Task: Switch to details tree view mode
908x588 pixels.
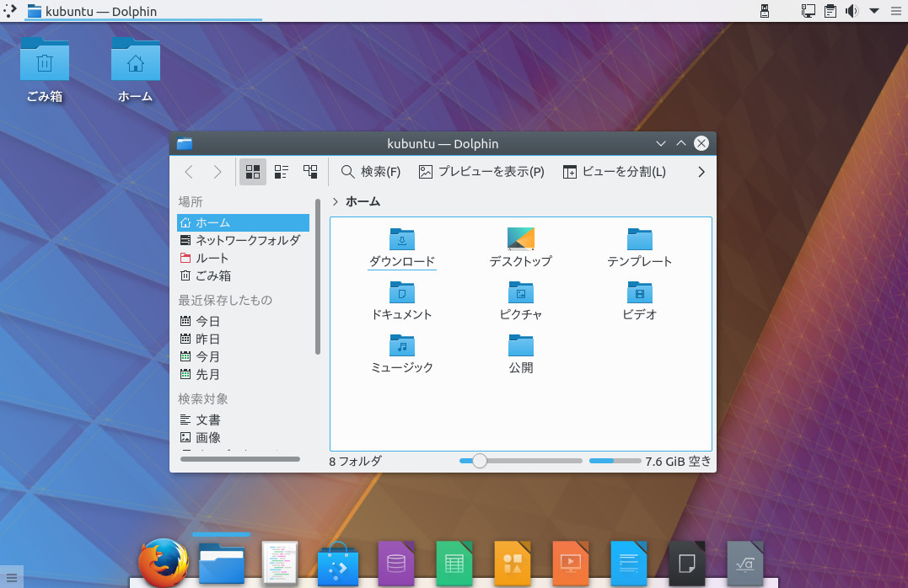Action: (x=310, y=172)
